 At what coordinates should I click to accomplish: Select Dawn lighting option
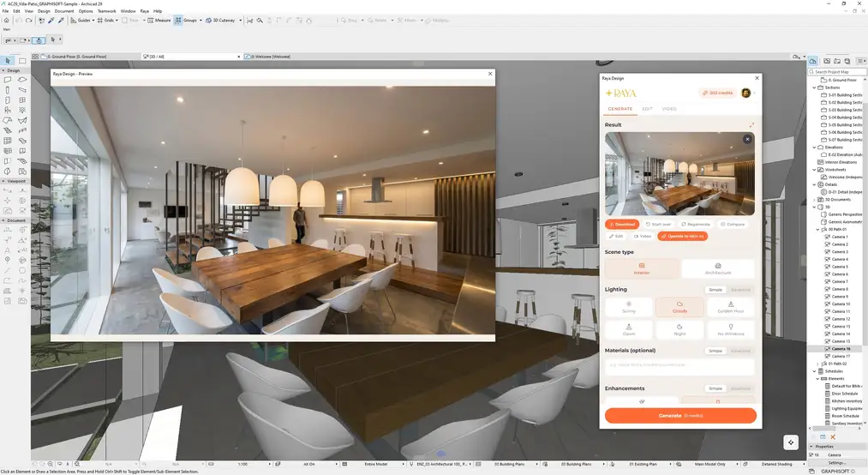coord(629,330)
